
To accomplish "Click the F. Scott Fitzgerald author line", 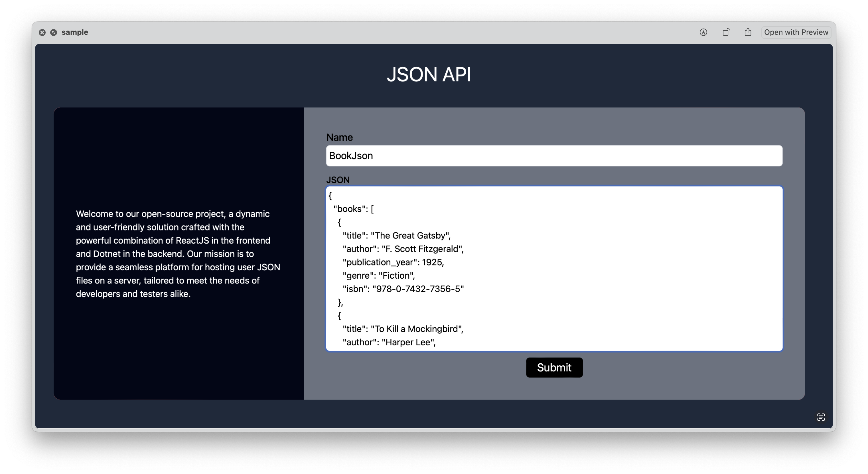I will point(403,249).
